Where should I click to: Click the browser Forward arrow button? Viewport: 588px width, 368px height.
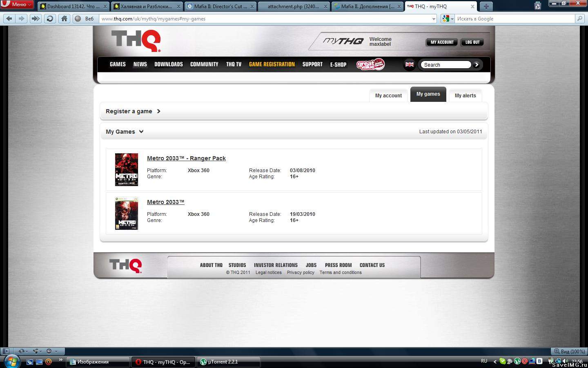22,18
